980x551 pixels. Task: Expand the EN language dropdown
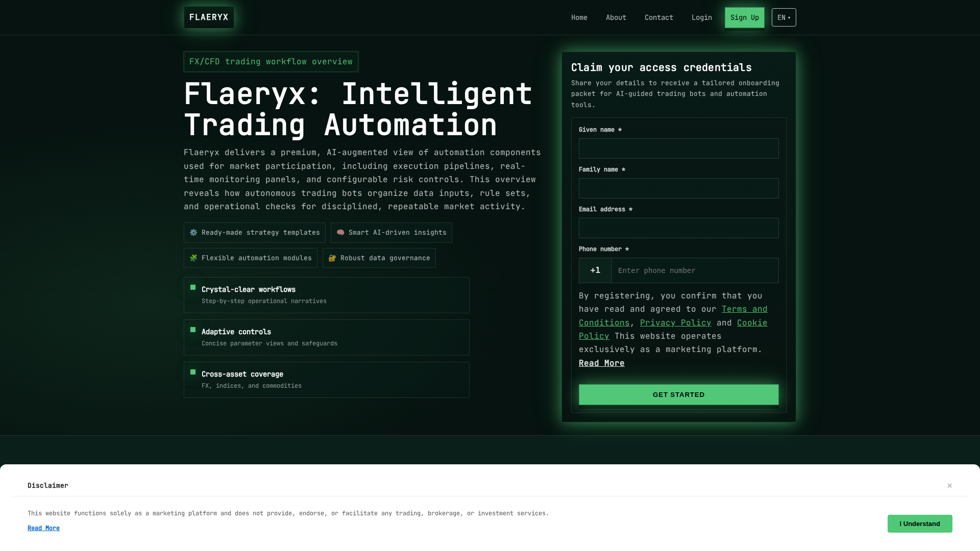coord(784,17)
